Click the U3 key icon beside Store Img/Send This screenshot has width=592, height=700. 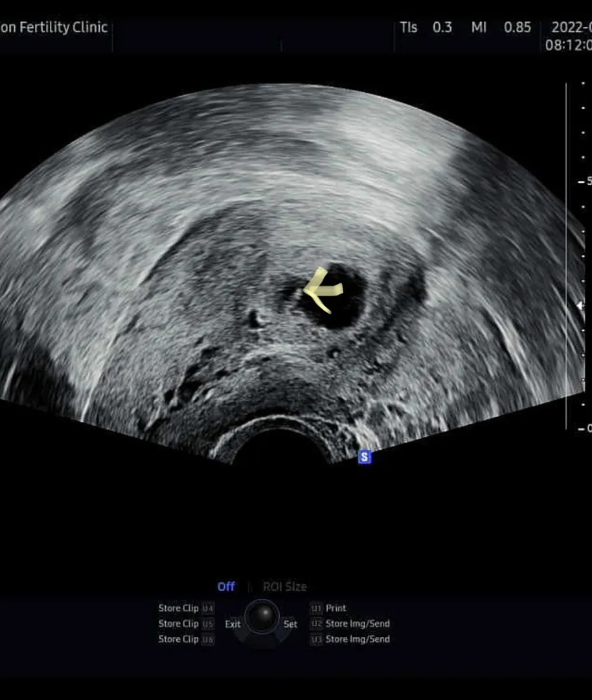tap(316, 639)
